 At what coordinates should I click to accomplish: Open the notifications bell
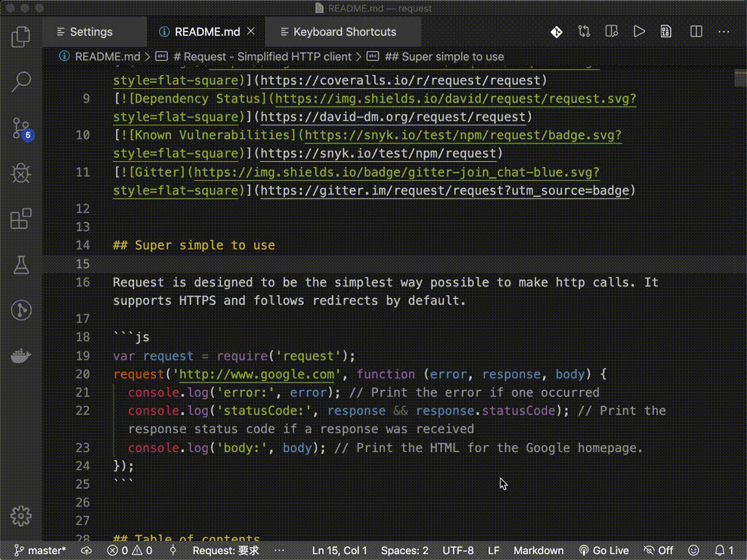tap(724, 551)
